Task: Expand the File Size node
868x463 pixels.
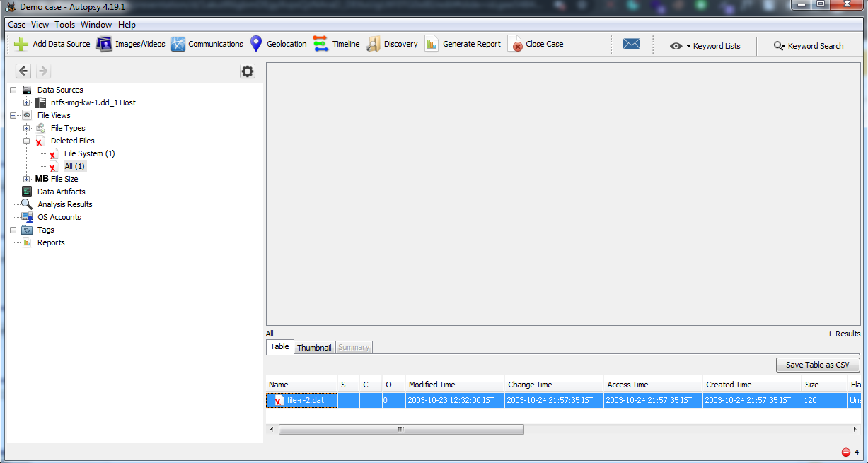Action: coord(27,179)
